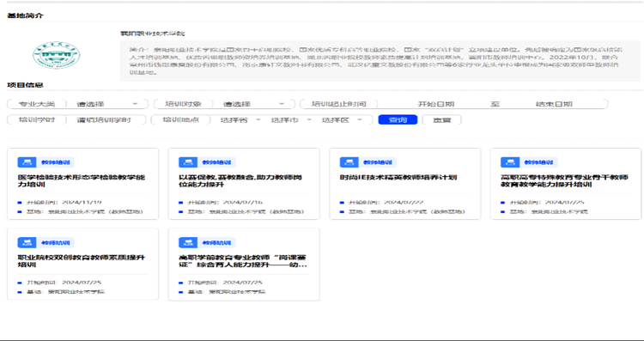Click 2024/07/25 on 职业院校双创教育 card

pyautogui.click(x=82, y=283)
